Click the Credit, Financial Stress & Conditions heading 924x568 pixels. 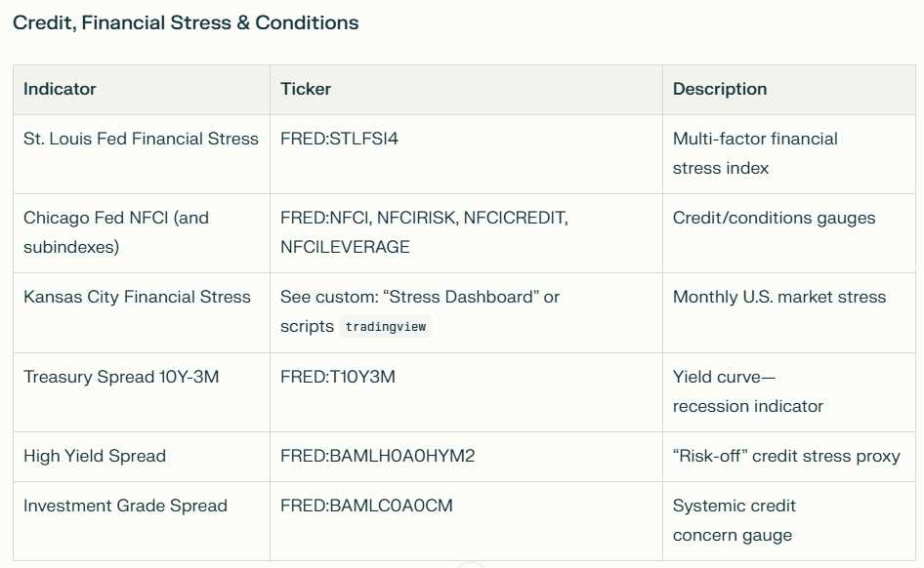(186, 22)
